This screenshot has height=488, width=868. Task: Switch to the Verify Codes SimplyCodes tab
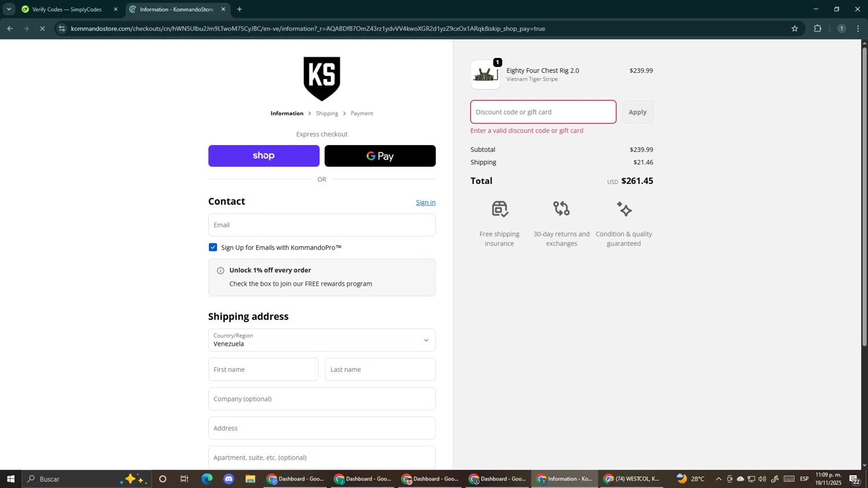pyautogui.click(x=67, y=9)
